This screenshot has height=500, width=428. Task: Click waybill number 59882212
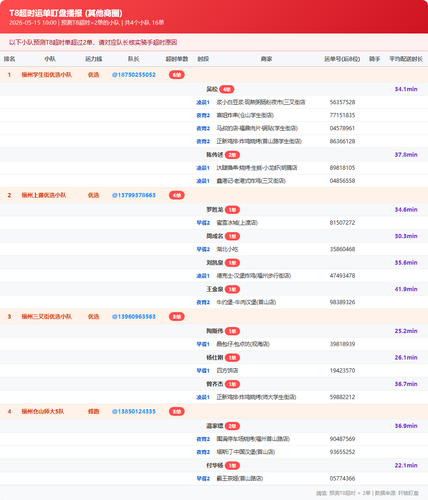coord(342,397)
